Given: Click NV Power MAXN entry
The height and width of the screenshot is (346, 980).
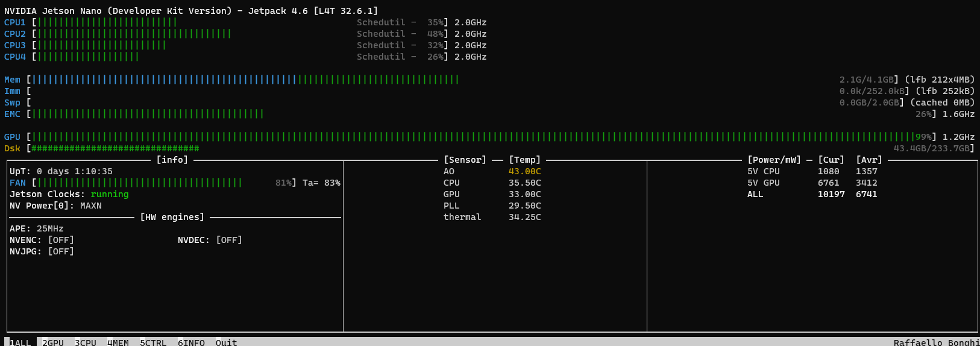Looking at the screenshot, I should [x=55, y=206].
